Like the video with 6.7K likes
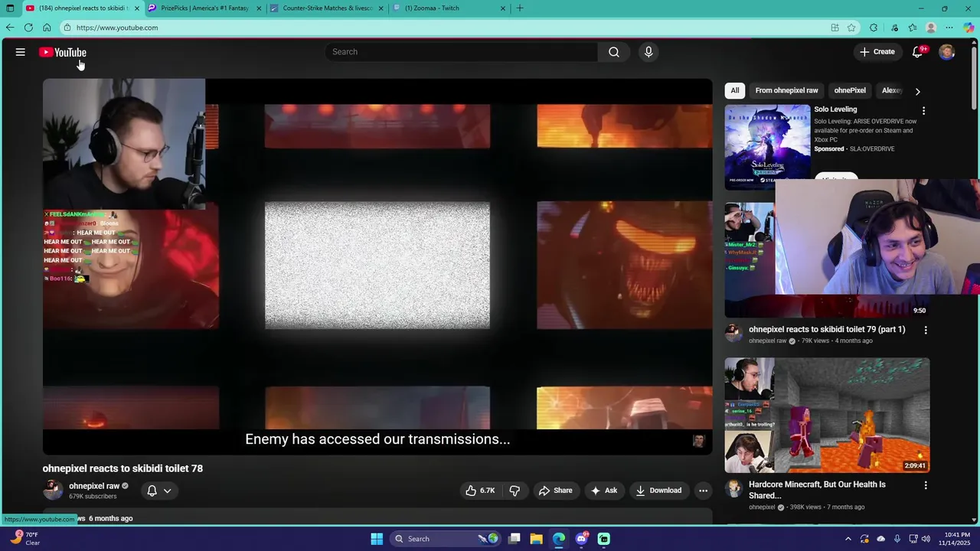Image resolution: width=980 pixels, height=551 pixels. tap(480, 491)
